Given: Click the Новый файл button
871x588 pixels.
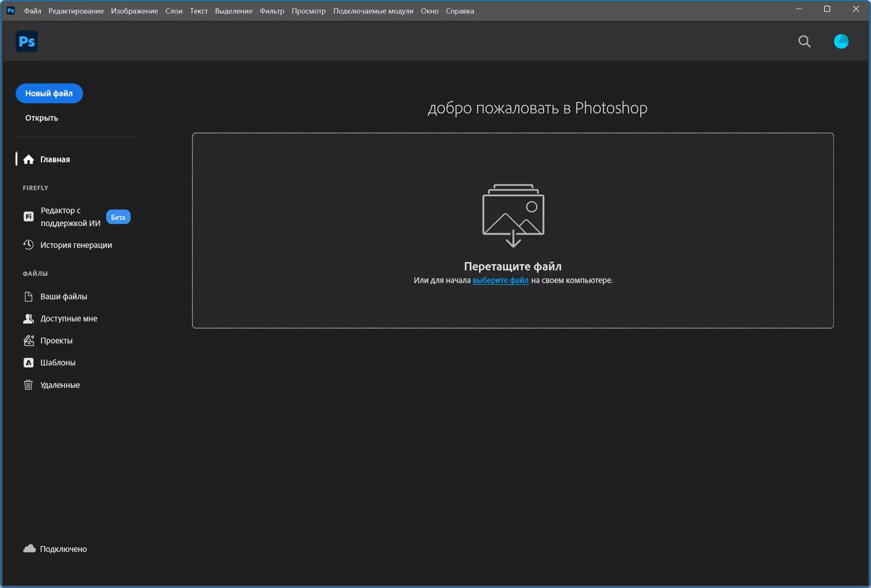Looking at the screenshot, I should coord(49,93).
